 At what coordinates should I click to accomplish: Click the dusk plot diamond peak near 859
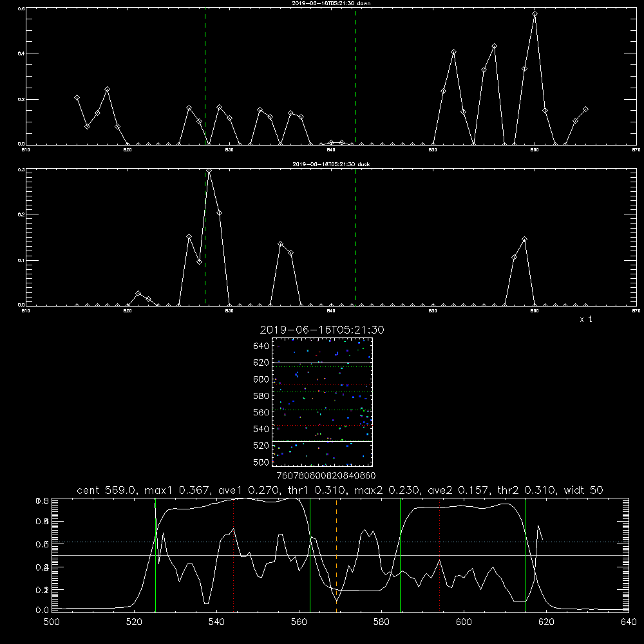[524, 240]
